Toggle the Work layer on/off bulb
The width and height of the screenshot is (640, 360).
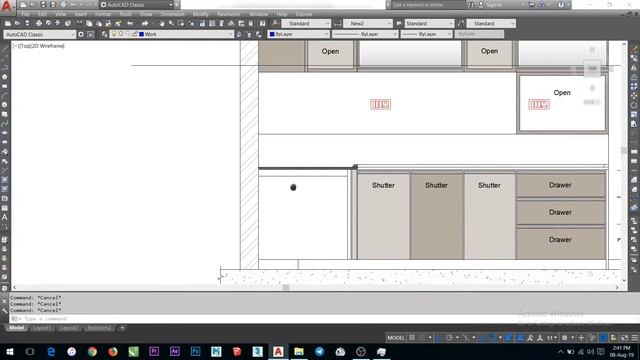[114, 34]
